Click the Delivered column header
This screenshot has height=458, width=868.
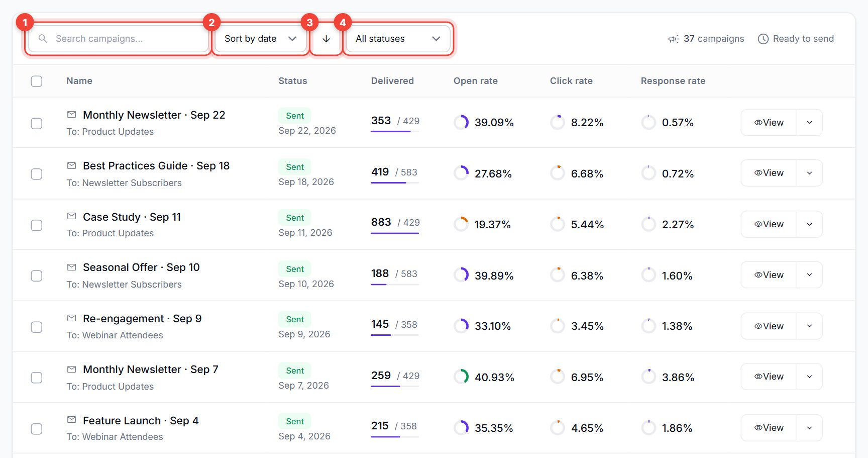[x=392, y=81]
